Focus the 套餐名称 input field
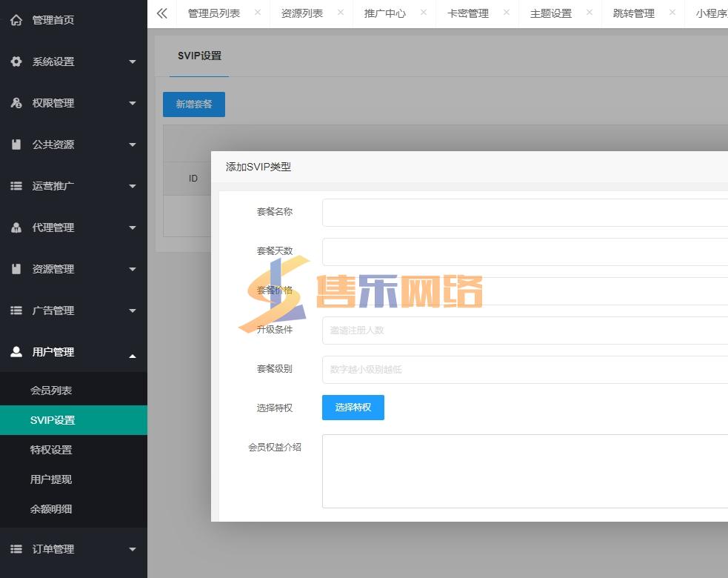The width and height of the screenshot is (728, 578). (x=524, y=213)
